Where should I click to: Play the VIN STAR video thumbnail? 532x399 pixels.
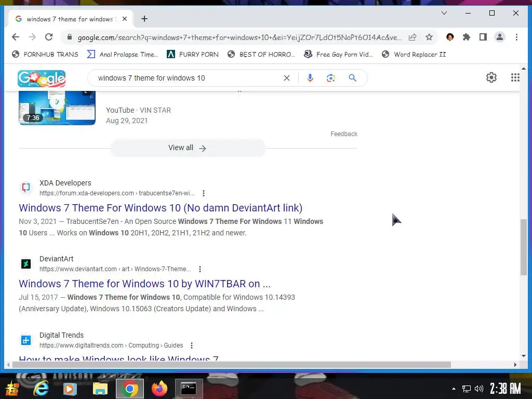57,108
